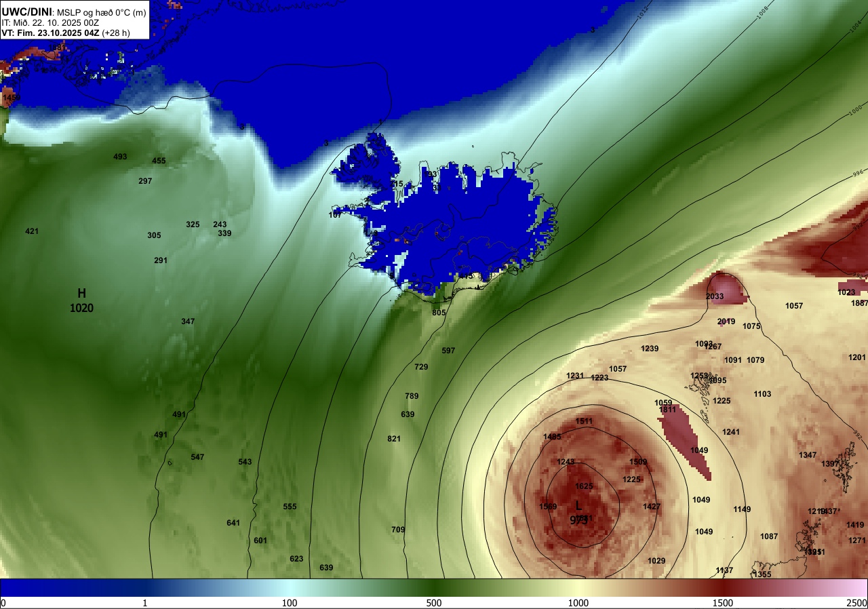Click the height value 1427
The image size is (868, 609).
[652, 507]
